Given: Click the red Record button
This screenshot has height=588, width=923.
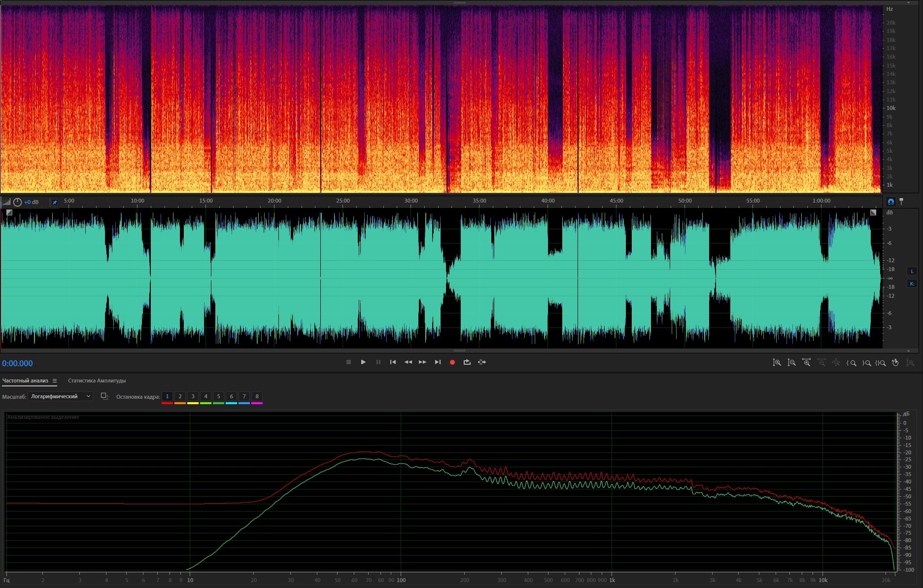Looking at the screenshot, I should click(x=452, y=362).
